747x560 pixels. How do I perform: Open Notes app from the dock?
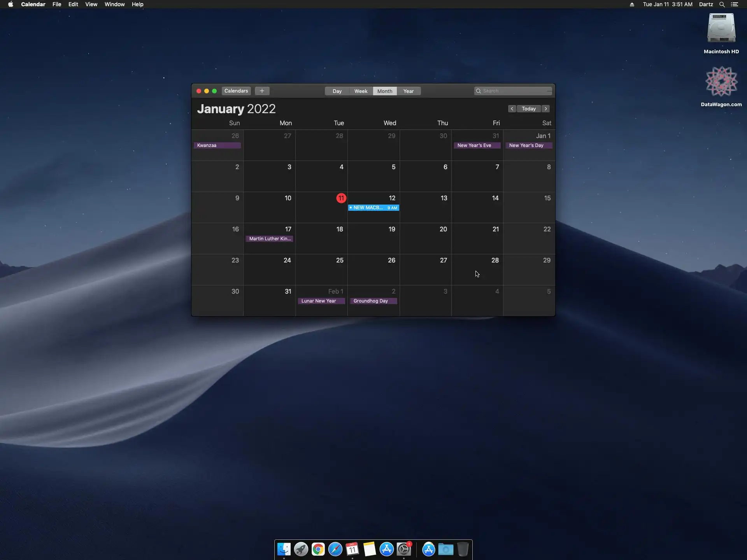click(x=369, y=549)
